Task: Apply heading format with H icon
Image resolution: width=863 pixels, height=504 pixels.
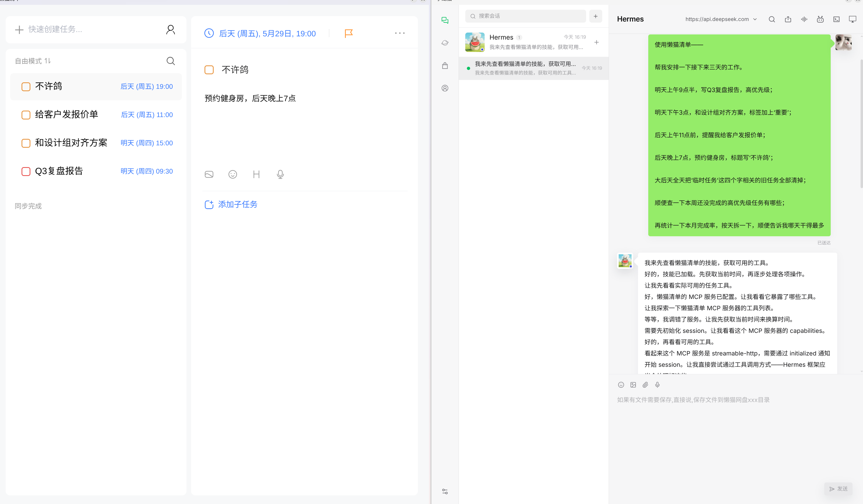Action: [256, 174]
